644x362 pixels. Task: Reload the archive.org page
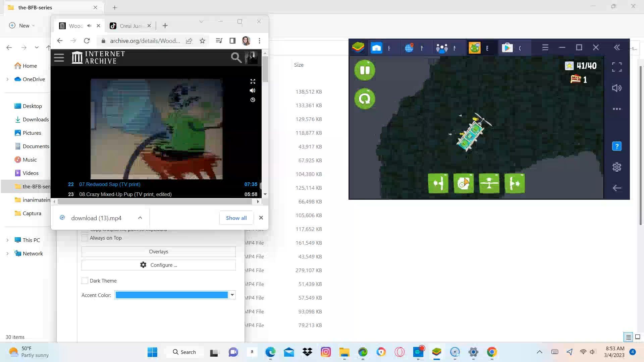pyautogui.click(x=87, y=41)
